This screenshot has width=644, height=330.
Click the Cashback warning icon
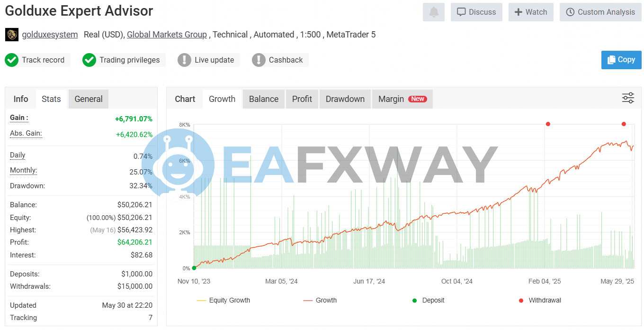point(259,60)
